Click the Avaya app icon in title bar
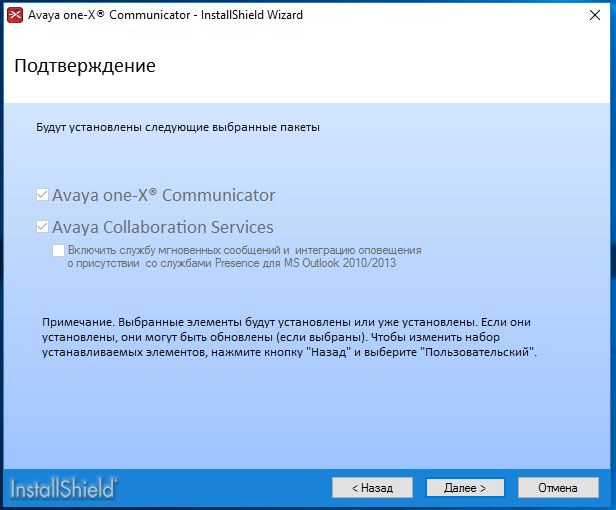Image resolution: width=616 pixels, height=510 pixels. pyautogui.click(x=15, y=15)
